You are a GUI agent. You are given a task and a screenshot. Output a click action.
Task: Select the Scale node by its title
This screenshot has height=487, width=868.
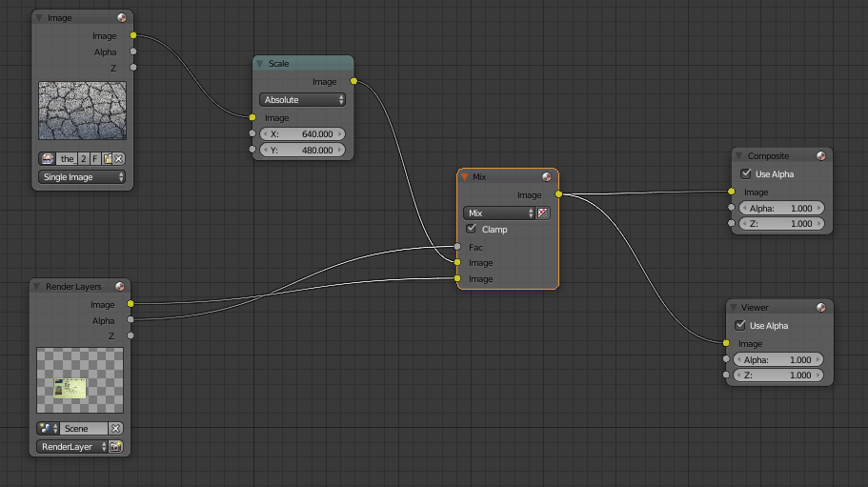click(278, 64)
